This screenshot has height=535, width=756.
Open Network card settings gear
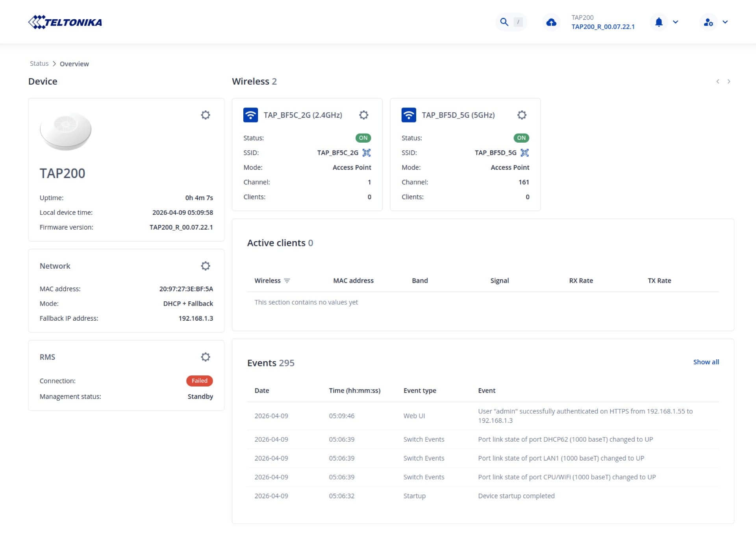point(206,266)
